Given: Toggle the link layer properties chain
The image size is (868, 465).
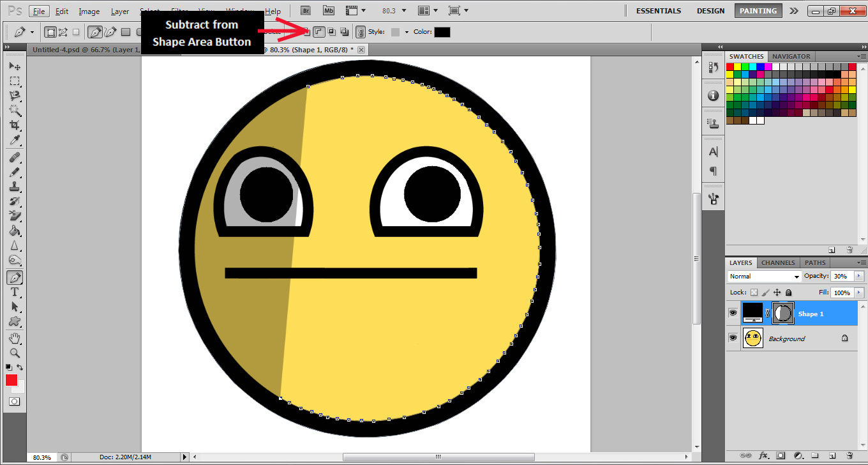Looking at the screenshot, I should (361, 32).
